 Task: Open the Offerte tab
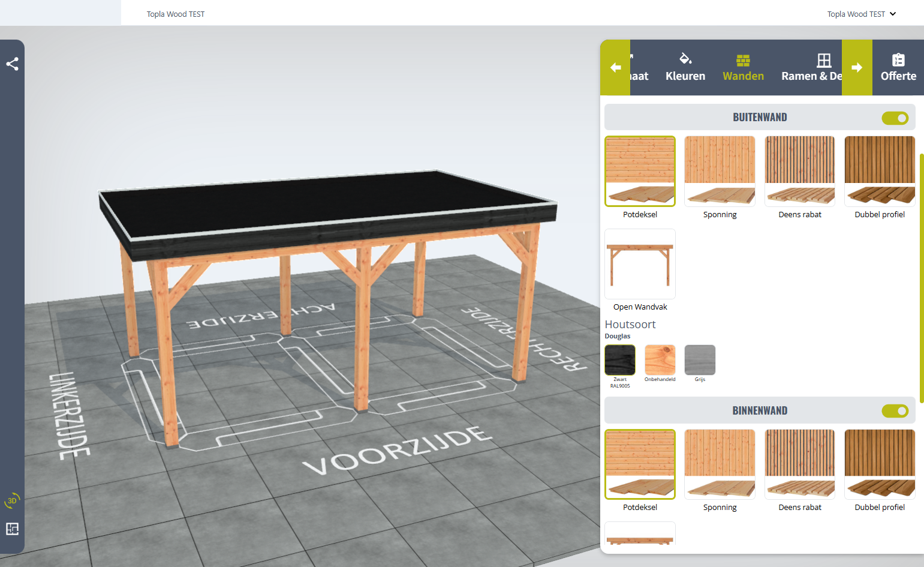[898, 67]
